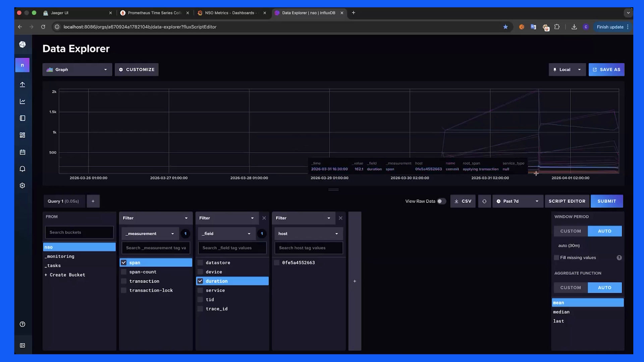Switch to NSO Metrics Dashboards tab

(x=231, y=13)
